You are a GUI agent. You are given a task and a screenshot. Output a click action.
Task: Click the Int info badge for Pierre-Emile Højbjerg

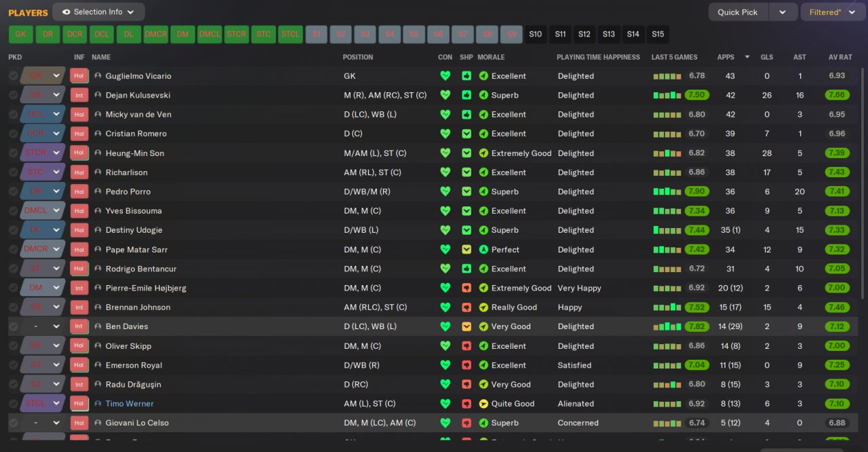point(79,288)
